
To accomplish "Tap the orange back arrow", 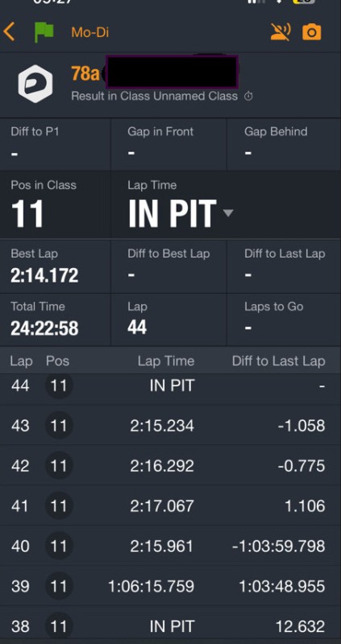I will (9, 31).
